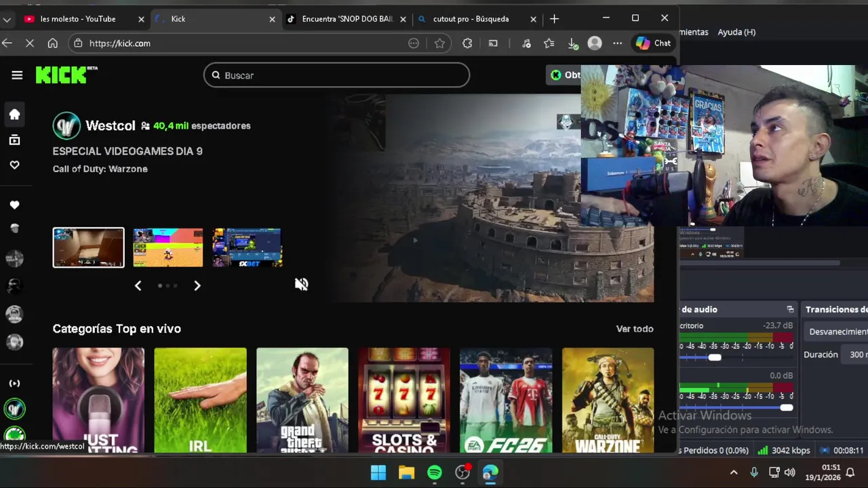Screen dimensions: 868x488
Task: Focus the Buscar search field
Action: 336,75
